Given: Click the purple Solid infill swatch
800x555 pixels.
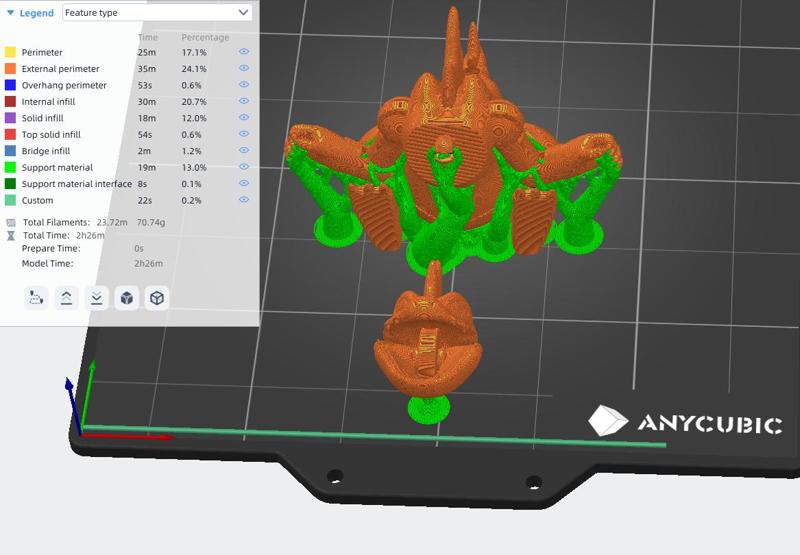Looking at the screenshot, I should [10, 118].
